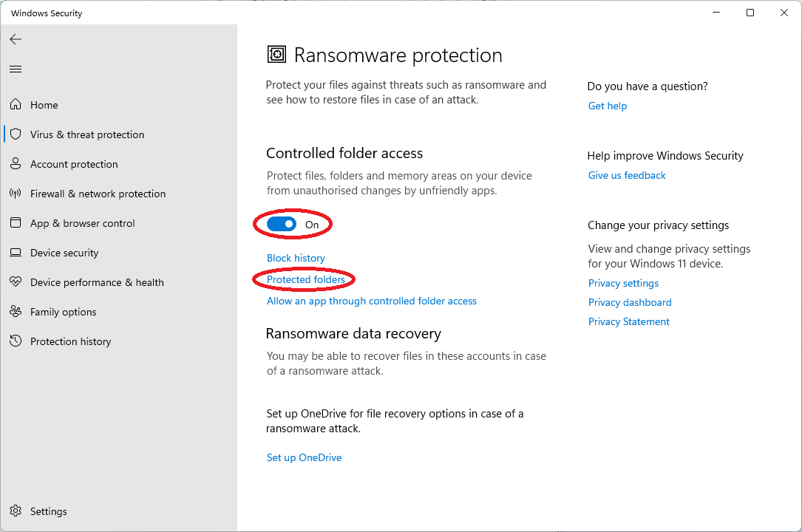Click the back arrow icon
Viewport: 802px width, 532px height.
pos(16,39)
